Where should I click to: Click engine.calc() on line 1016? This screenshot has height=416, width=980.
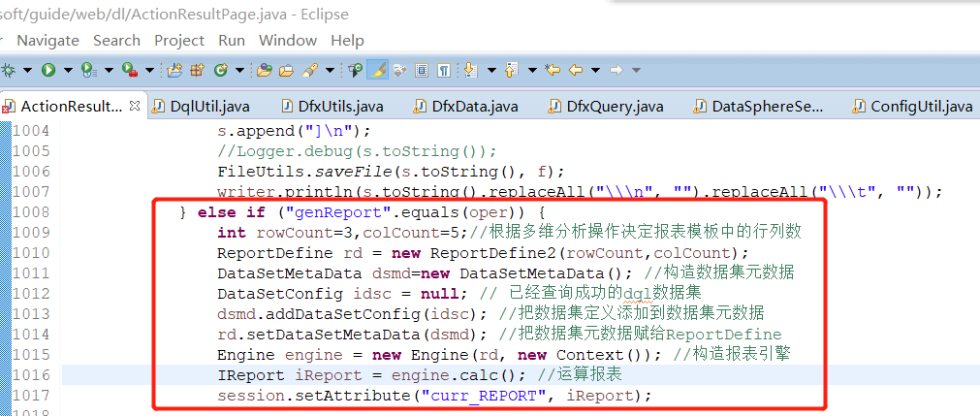click(459, 375)
